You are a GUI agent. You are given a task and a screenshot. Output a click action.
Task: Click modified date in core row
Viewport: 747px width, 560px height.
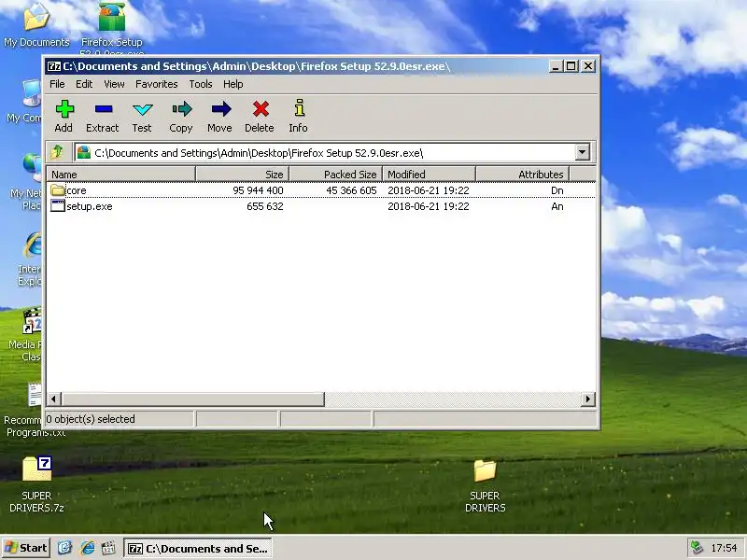[429, 190]
